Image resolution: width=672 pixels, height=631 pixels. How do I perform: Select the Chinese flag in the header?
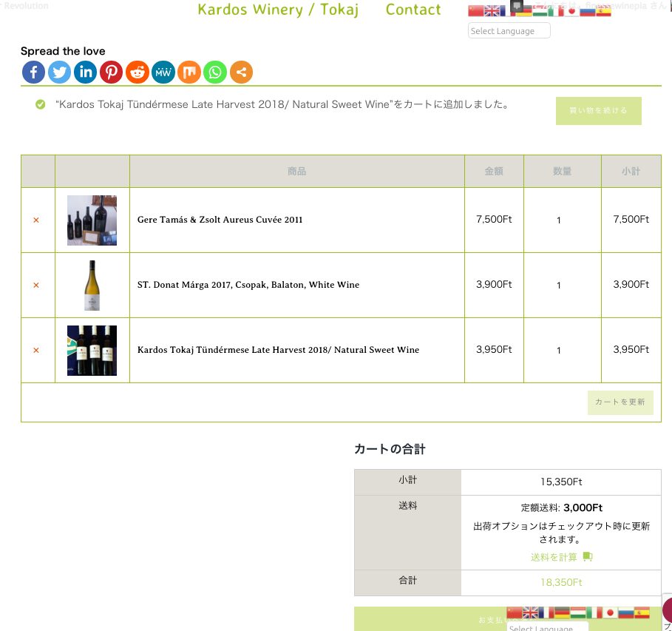pyautogui.click(x=475, y=10)
